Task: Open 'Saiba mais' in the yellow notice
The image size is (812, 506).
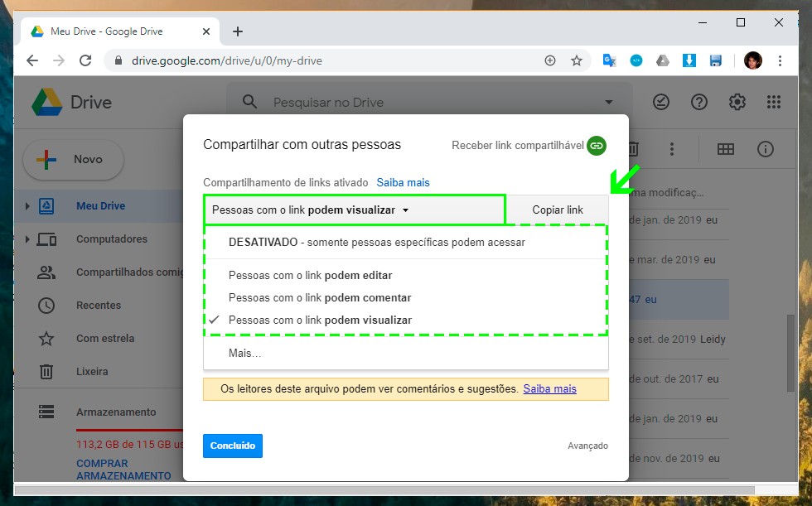Action: (550, 389)
